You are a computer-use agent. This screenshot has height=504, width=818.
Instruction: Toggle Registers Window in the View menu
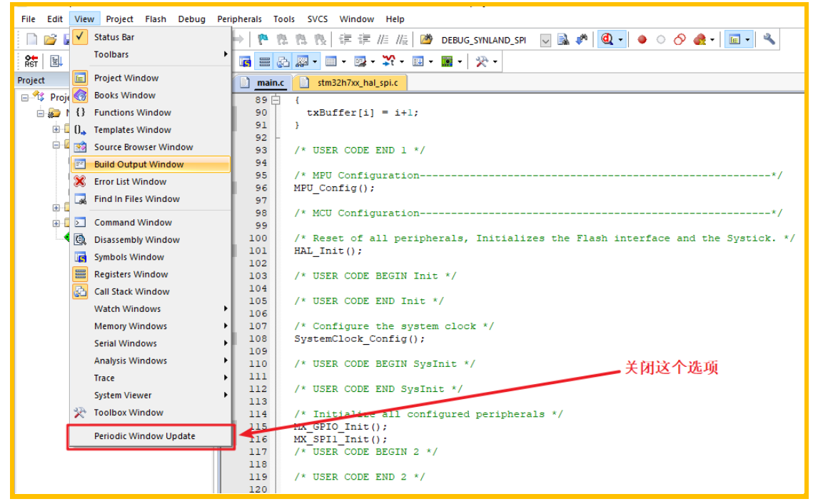coord(151,274)
